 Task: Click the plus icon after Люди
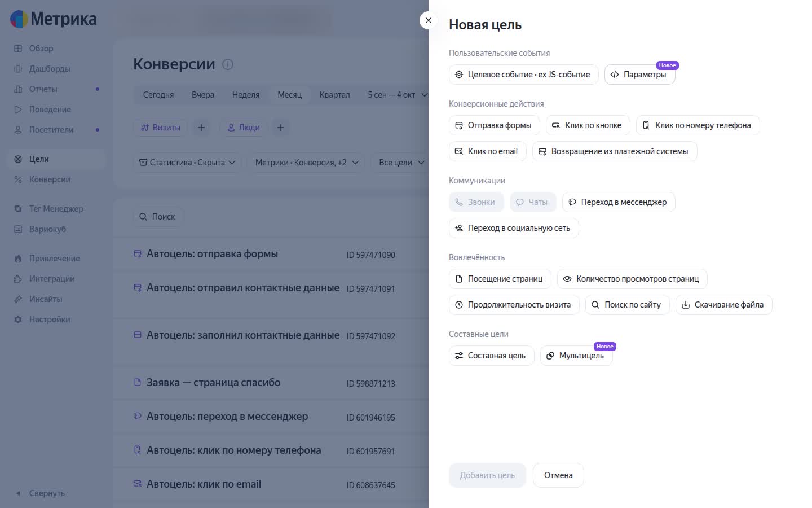point(281,128)
